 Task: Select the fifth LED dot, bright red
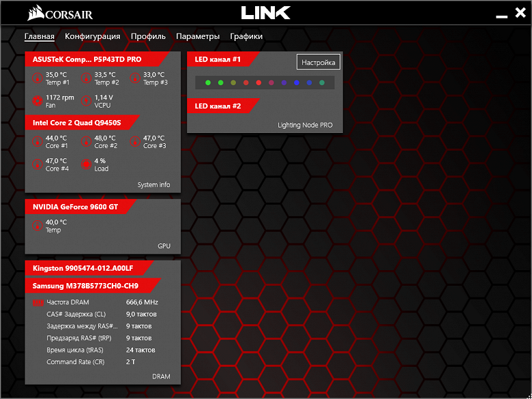(x=258, y=83)
